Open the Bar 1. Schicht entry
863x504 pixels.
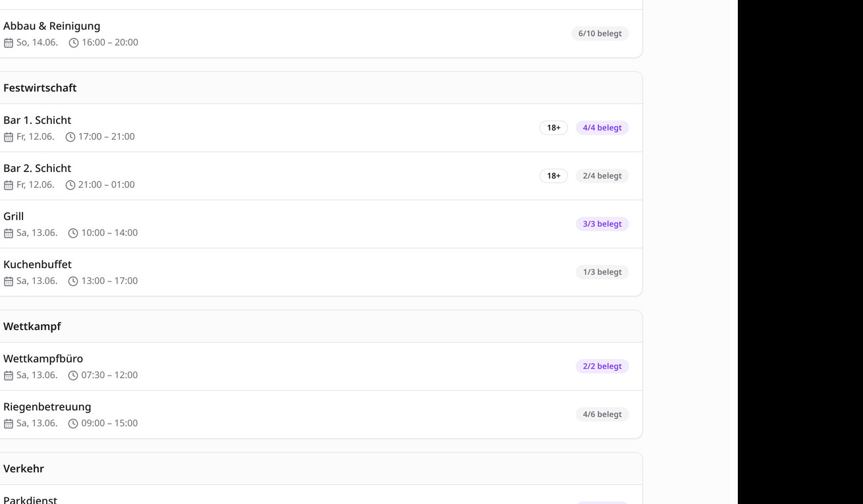pos(37,121)
